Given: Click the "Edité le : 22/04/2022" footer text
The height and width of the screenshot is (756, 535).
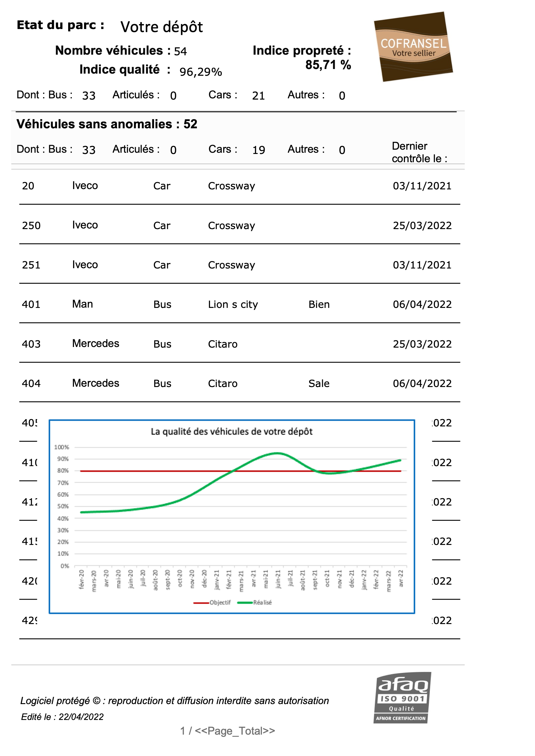Looking at the screenshot, I should pos(62,717).
